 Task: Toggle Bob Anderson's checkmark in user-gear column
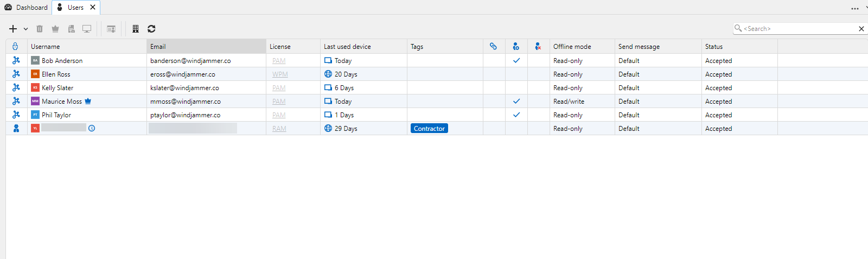pyautogui.click(x=516, y=60)
